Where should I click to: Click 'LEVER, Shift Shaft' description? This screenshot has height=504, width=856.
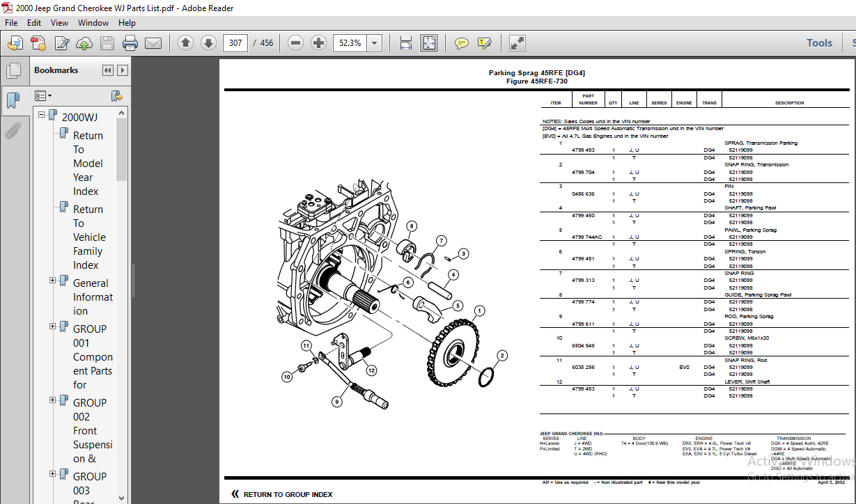click(747, 381)
